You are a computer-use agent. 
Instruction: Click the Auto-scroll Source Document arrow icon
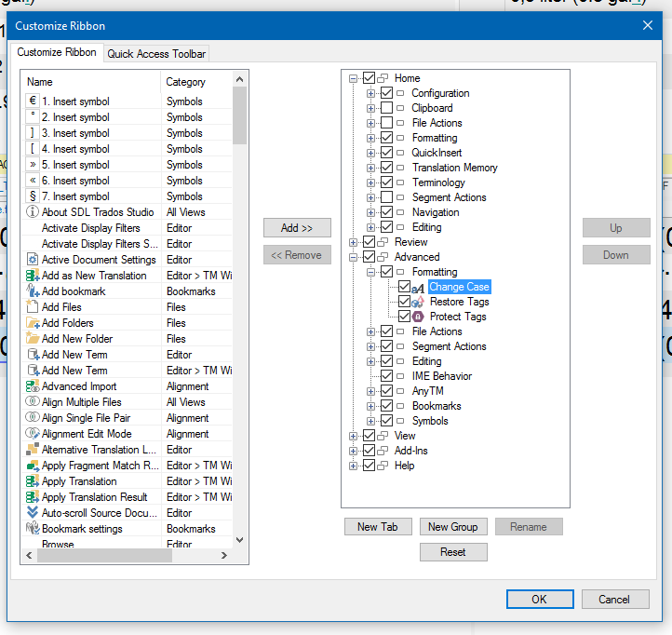(x=33, y=512)
